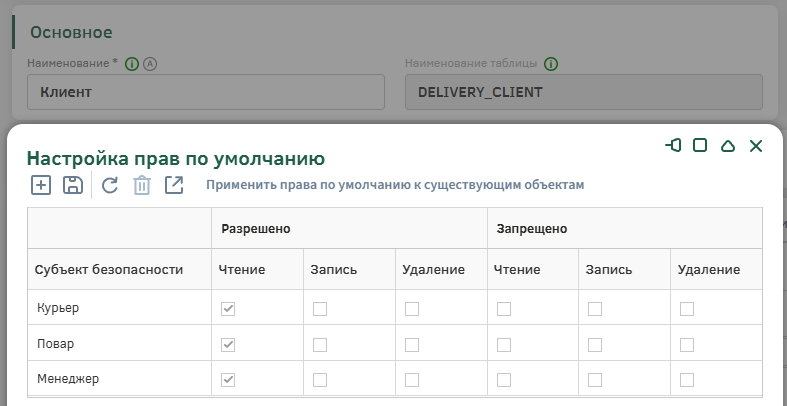Image resolution: width=787 pixels, height=406 pixels.
Task: Apply default rights to existing objects link
Action: point(394,185)
